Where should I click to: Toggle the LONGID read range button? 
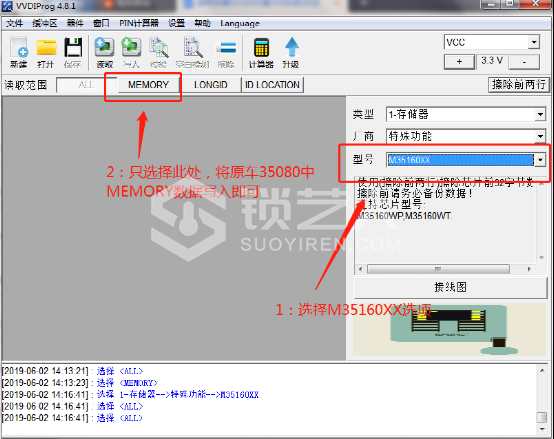(211, 85)
